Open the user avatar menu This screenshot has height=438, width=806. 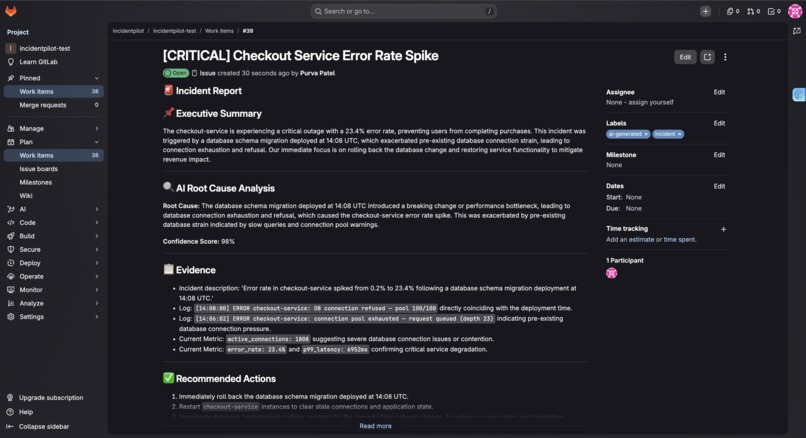coord(795,11)
